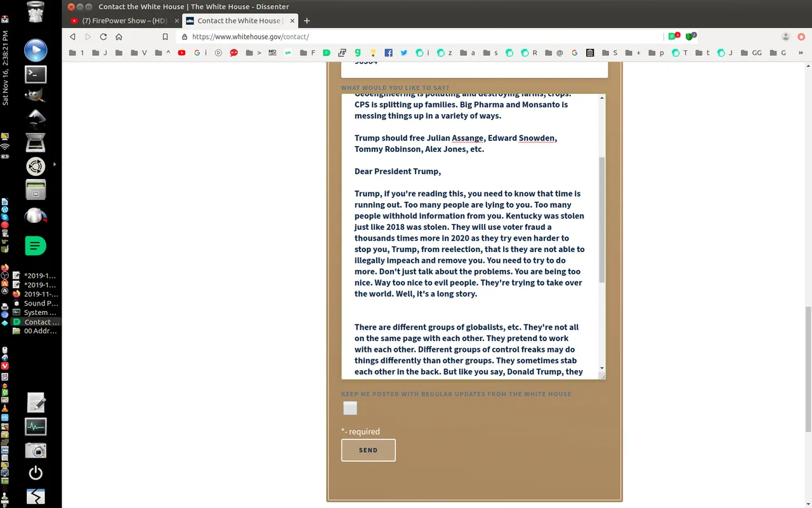Open bookmark folder labeled S

click(610, 53)
